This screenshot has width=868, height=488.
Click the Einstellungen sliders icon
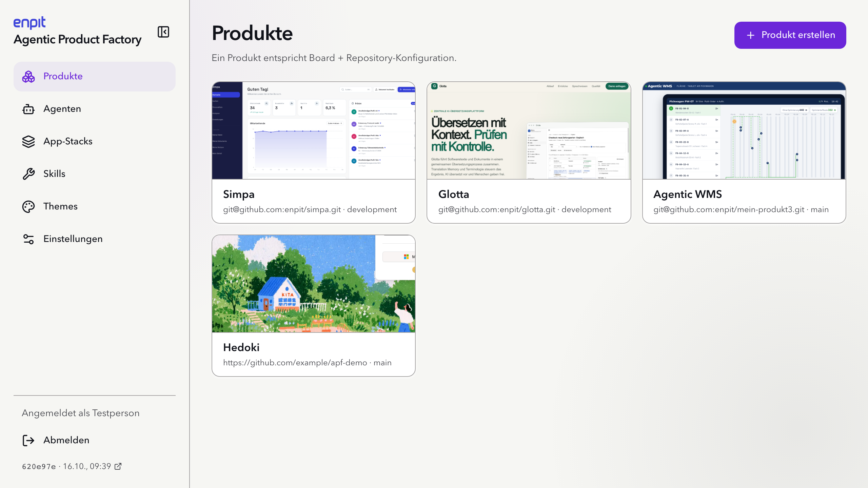(28, 239)
